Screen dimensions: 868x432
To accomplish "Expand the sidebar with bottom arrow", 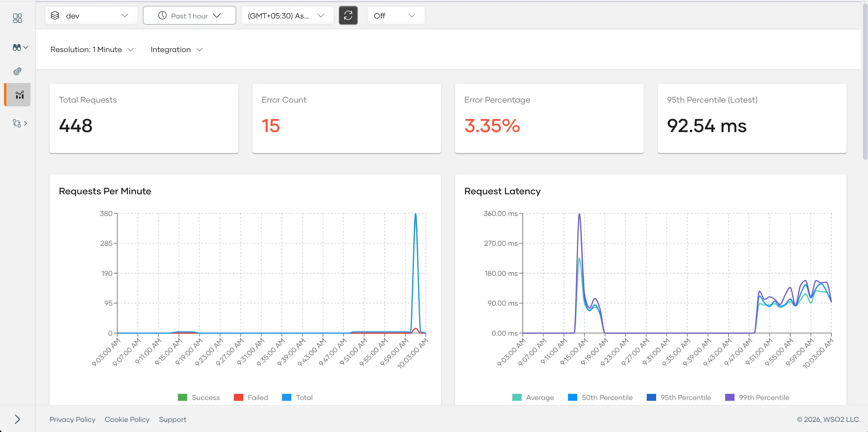I will (x=17, y=419).
